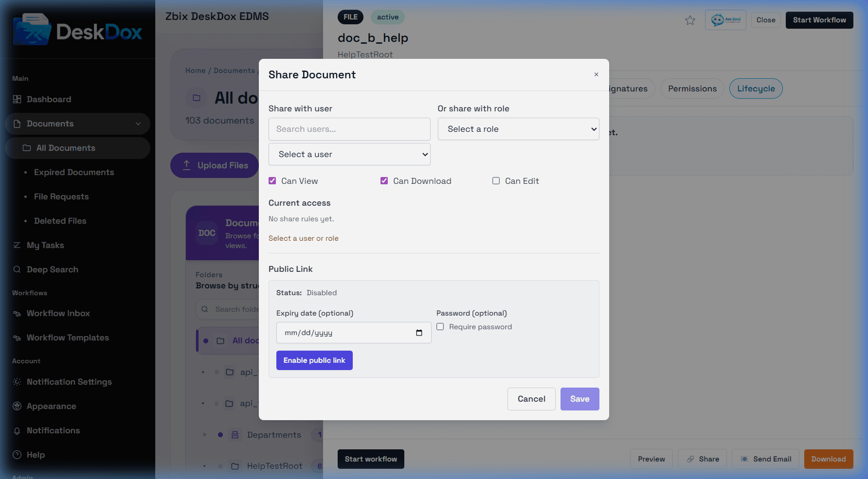Open File Requests menu item

pos(61,196)
